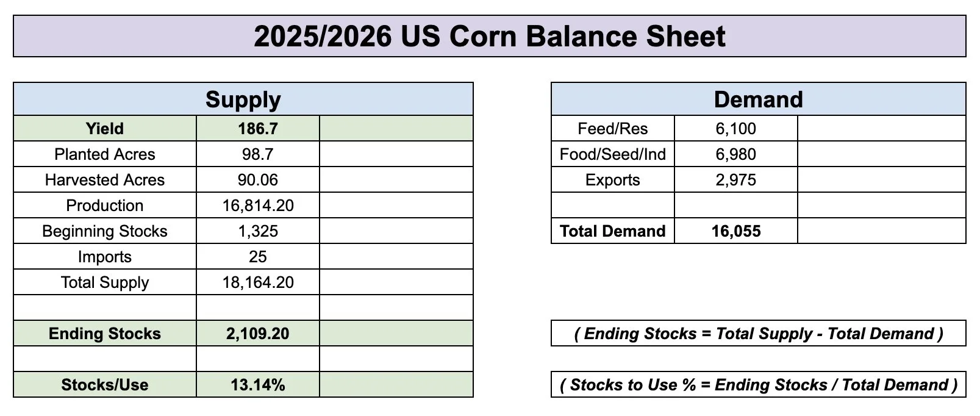Click the Feed/Res value 6,100
The width and height of the screenshot is (980, 416).
click(x=736, y=129)
